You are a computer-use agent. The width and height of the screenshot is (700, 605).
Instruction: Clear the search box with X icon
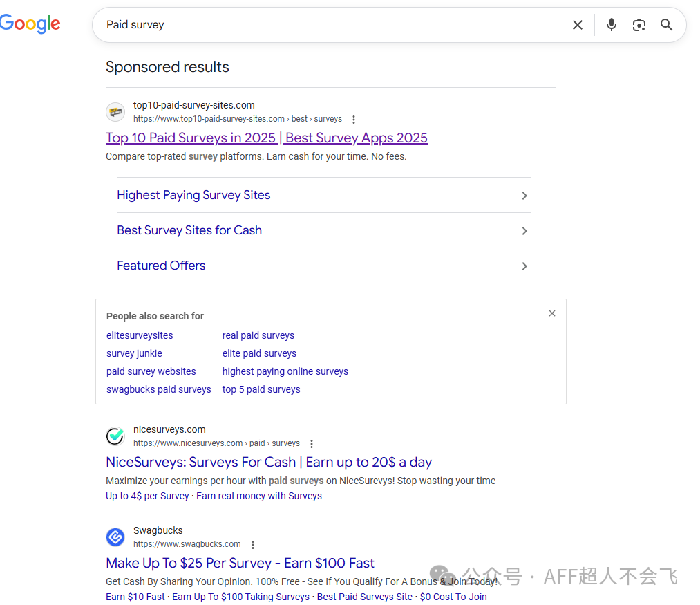[577, 25]
